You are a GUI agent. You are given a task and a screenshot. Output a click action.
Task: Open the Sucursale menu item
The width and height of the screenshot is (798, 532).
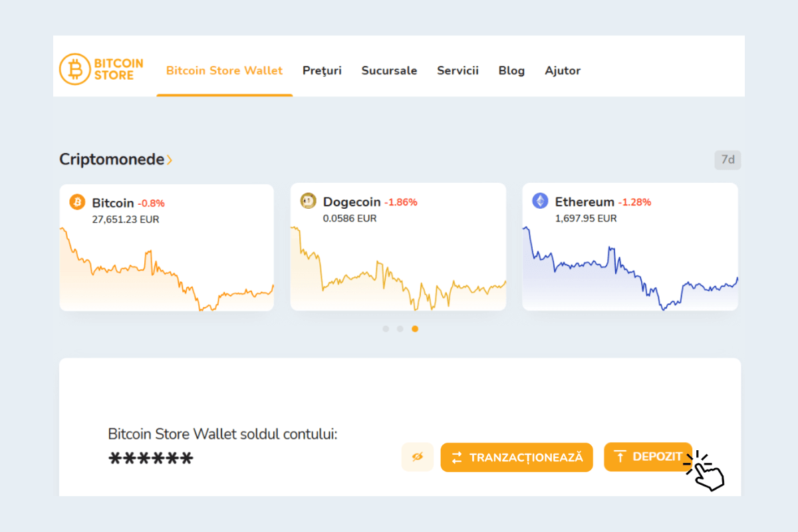pyautogui.click(x=389, y=70)
